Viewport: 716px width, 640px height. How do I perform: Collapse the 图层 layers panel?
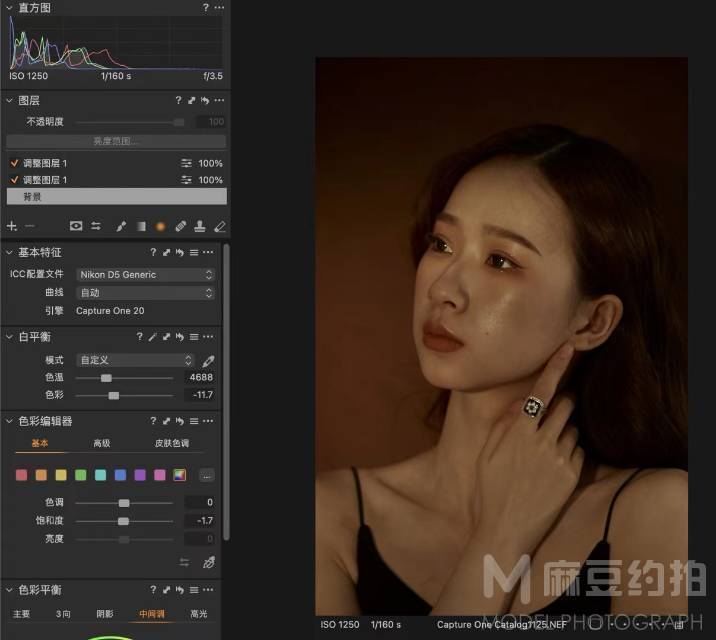point(9,100)
